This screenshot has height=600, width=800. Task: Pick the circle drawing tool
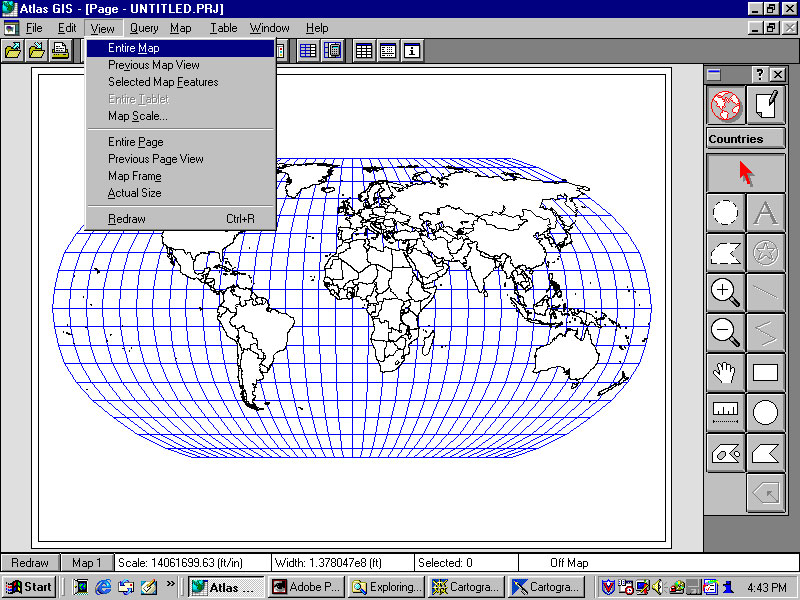[x=766, y=412]
